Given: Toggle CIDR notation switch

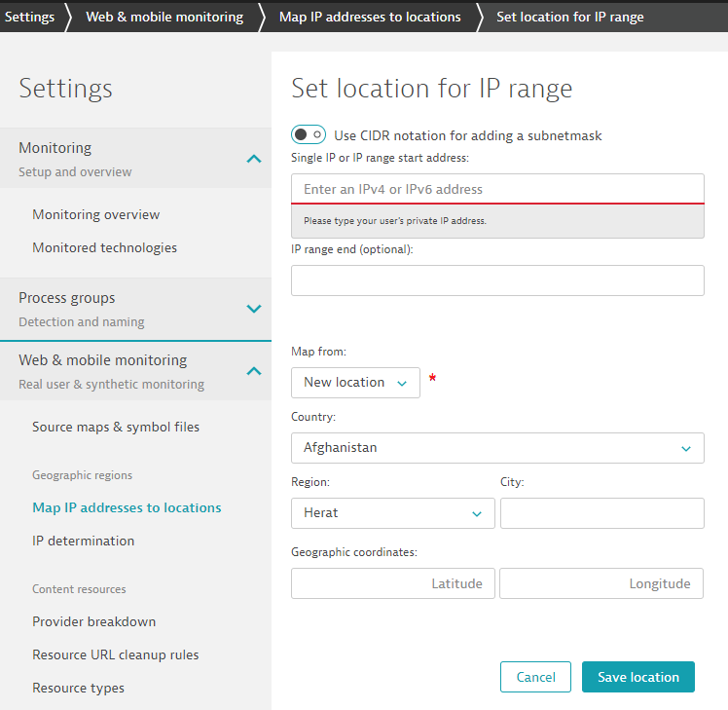Looking at the screenshot, I should pos(309,135).
